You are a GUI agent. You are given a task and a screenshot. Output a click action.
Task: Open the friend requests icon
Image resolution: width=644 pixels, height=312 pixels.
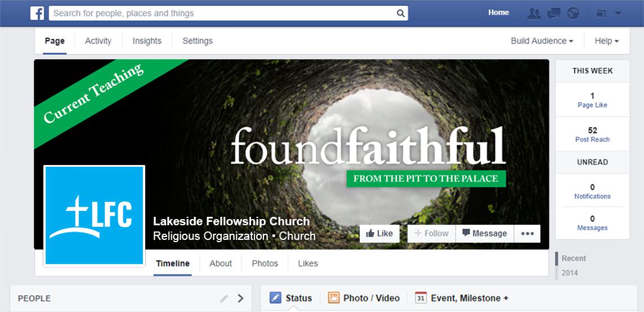[x=534, y=13]
